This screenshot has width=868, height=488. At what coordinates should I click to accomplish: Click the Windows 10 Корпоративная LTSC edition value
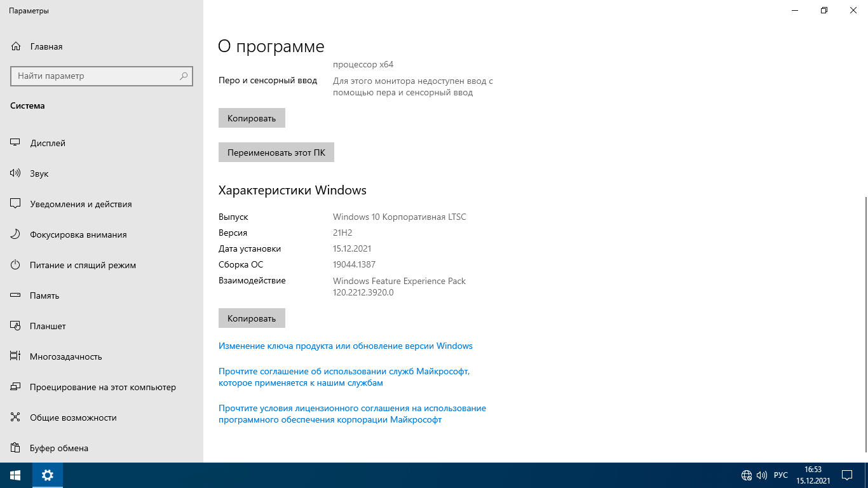pyautogui.click(x=400, y=217)
